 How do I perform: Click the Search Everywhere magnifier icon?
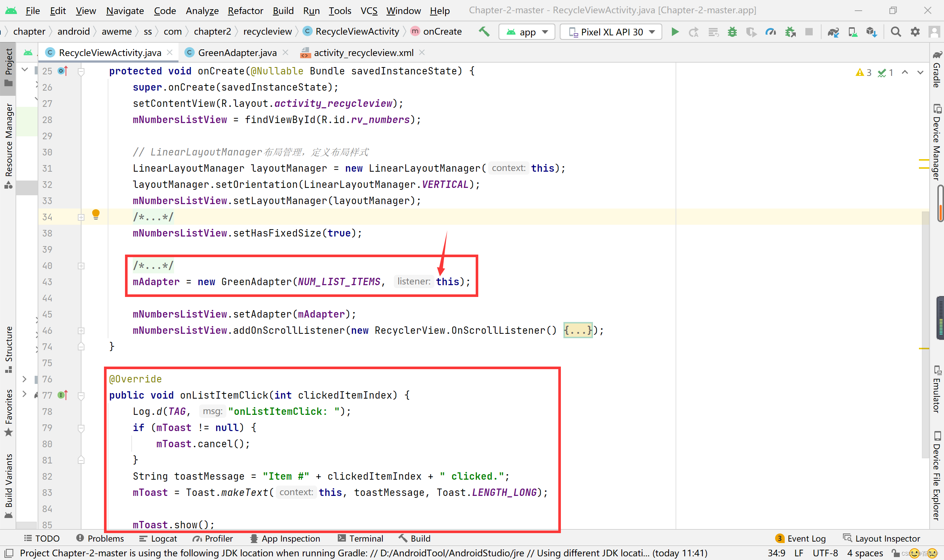(896, 32)
